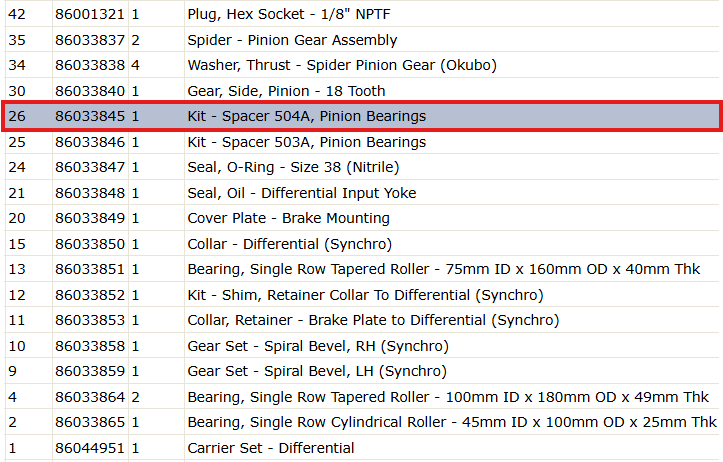This screenshot has width=723, height=462.
Task: Select Gear Set - Spiral Bevel, LH
Action: 362,371
